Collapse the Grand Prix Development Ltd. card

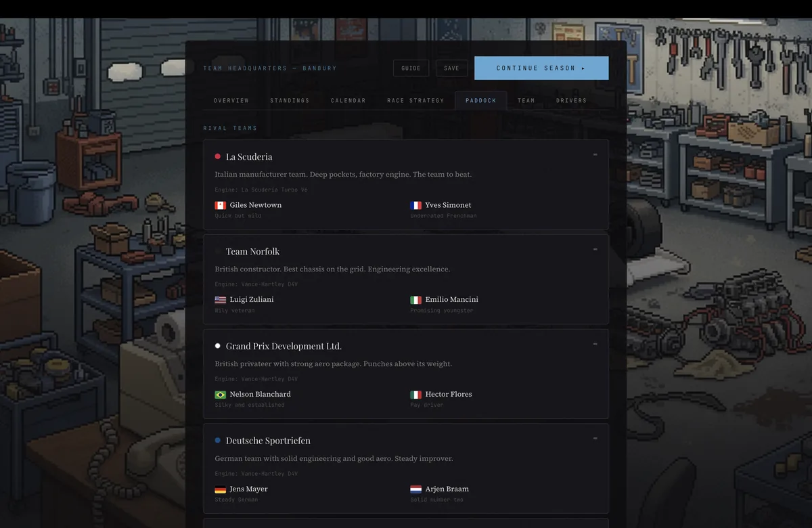(595, 344)
